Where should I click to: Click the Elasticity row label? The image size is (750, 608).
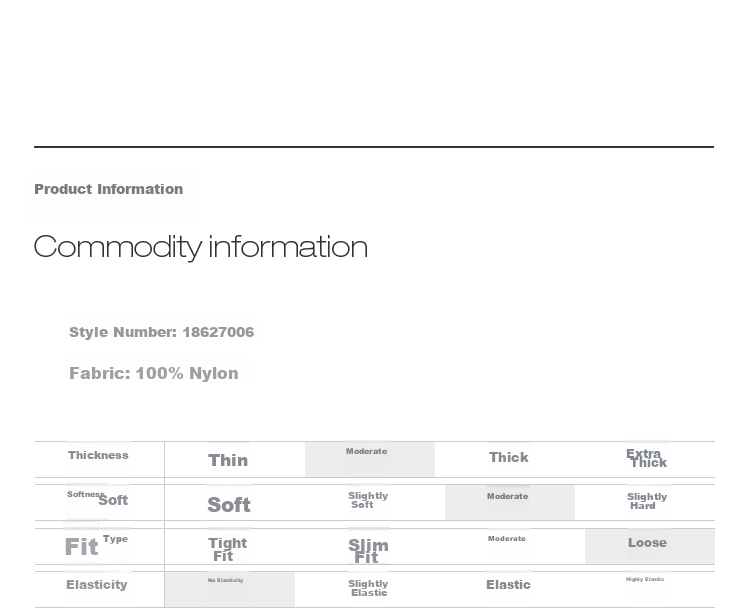click(97, 585)
